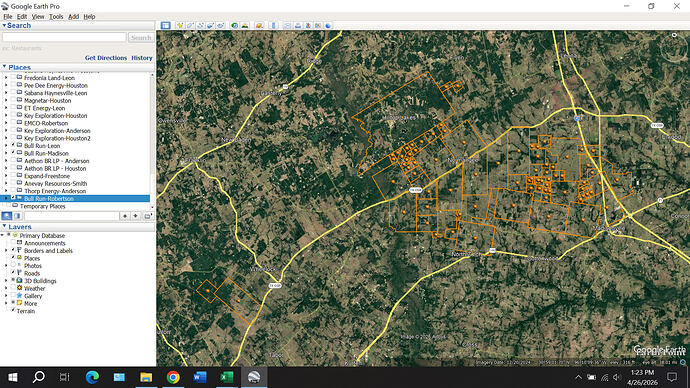This screenshot has width=690, height=388.
Task: Click the History link
Action: (x=142, y=58)
